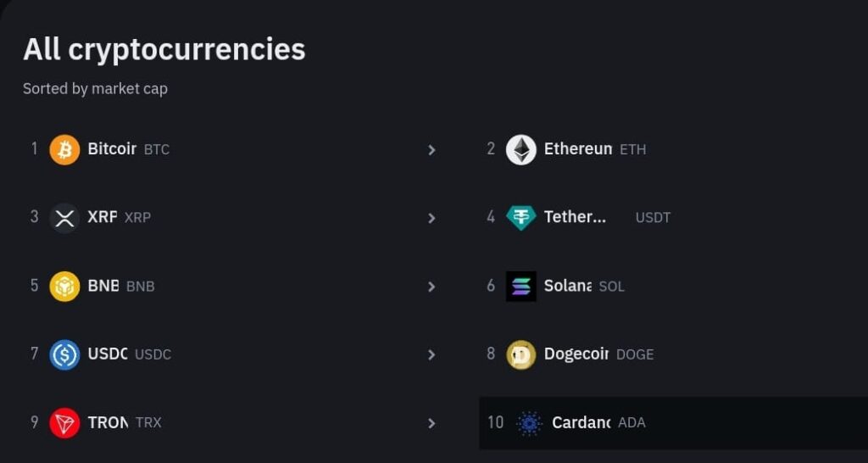Expand the Bitcoin row chevron arrow

pos(431,150)
